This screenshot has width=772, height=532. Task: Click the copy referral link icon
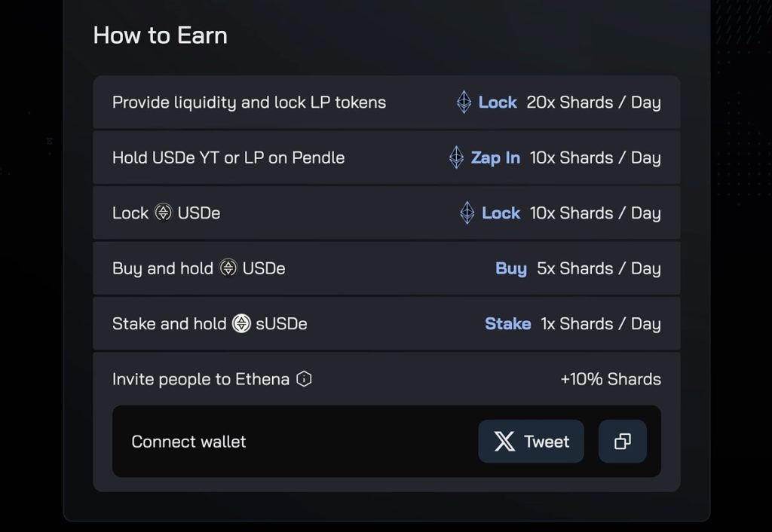[622, 442]
